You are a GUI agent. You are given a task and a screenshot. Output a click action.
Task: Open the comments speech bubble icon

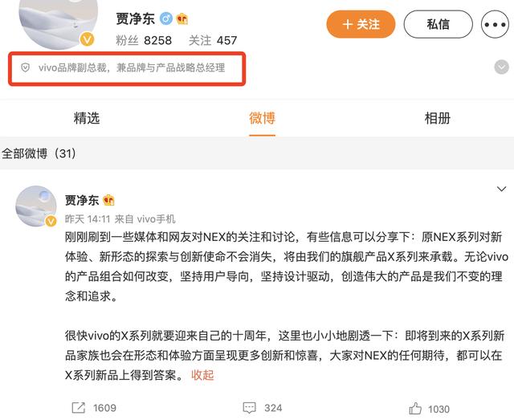pyautogui.click(x=249, y=408)
